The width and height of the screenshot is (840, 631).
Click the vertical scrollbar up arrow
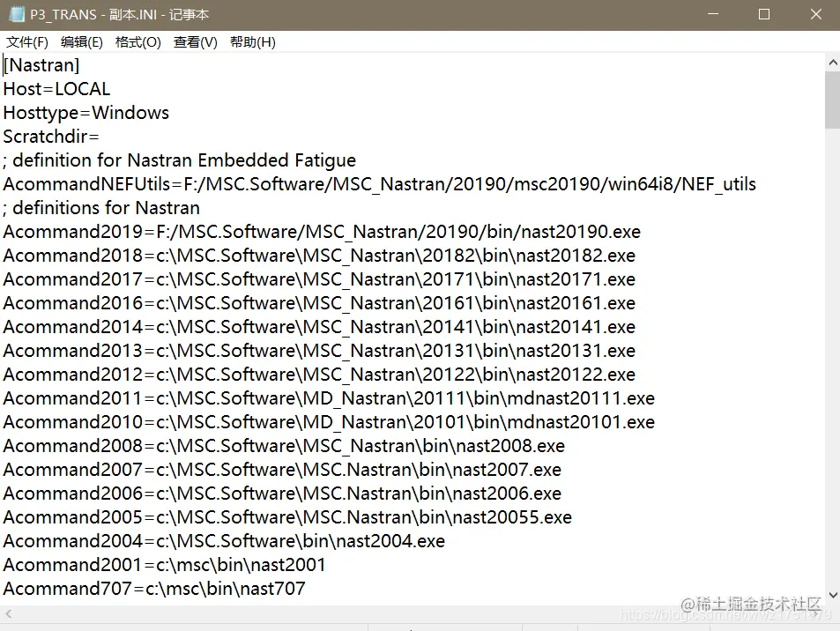pyautogui.click(x=832, y=63)
